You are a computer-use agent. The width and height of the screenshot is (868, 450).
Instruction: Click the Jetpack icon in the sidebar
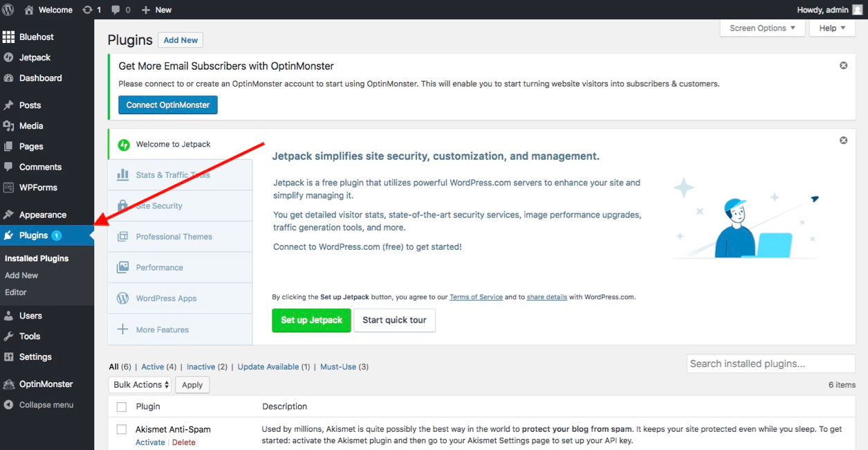click(x=8, y=57)
